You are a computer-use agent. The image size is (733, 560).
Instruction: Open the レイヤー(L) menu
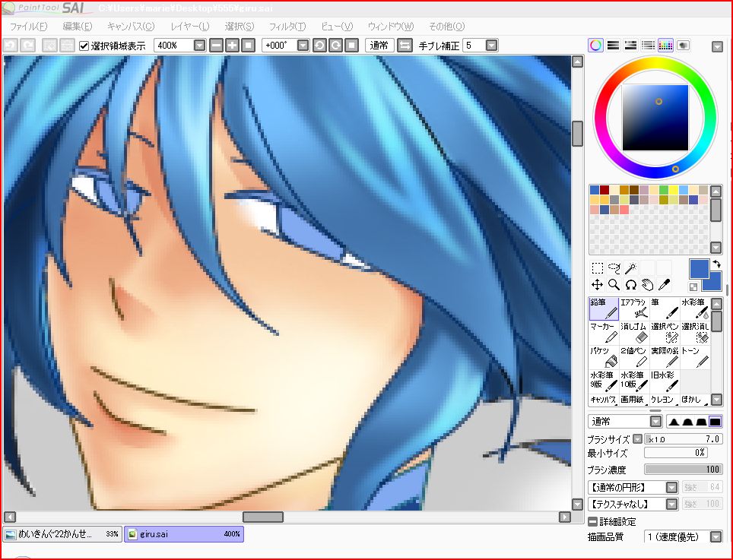coord(190,27)
